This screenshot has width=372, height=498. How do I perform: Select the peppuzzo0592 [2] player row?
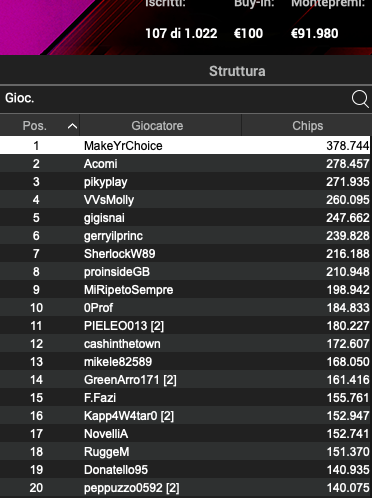tap(185, 487)
